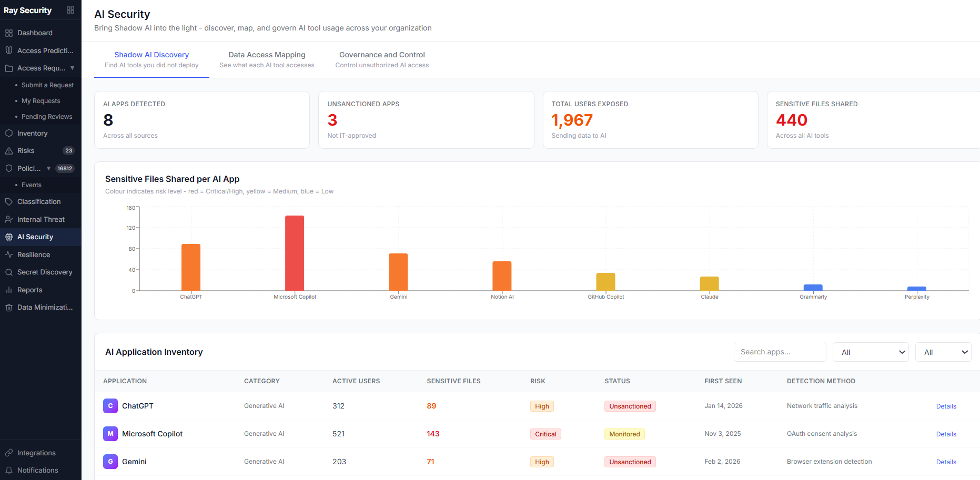Click the Policies shield icon
Screen dimensions: 980x480
point(9,168)
